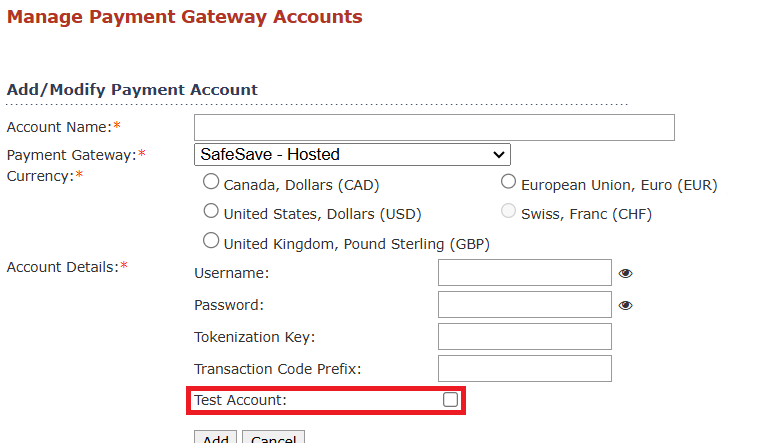This screenshot has height=443, width=762.
Task: Click the Test Account label
Action: tap(241, 400)
